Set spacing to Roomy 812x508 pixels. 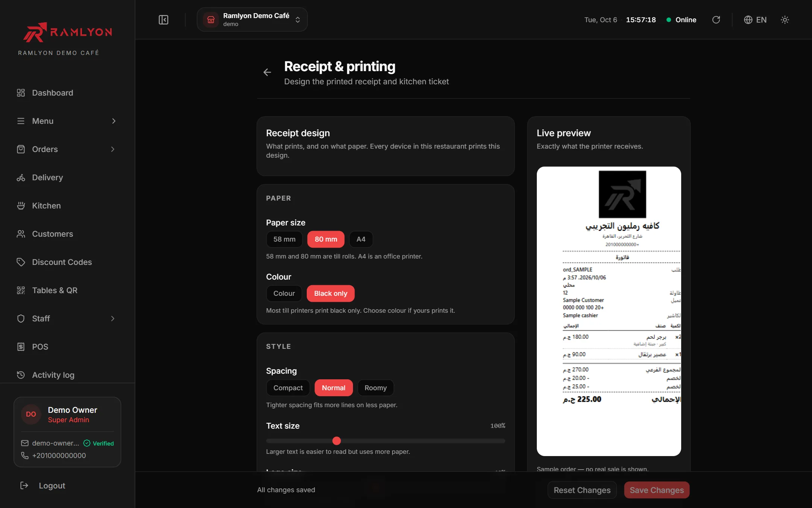376,388
